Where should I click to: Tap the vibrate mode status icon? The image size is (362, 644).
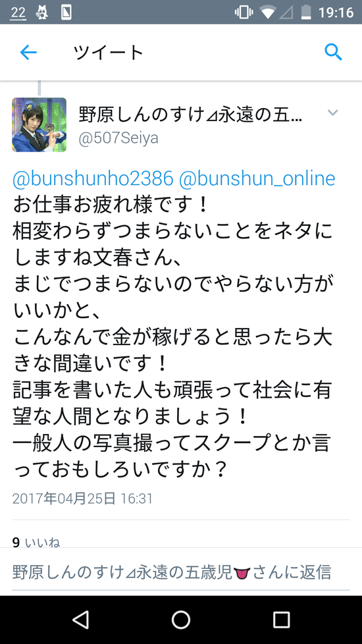(x=244, y=13)
